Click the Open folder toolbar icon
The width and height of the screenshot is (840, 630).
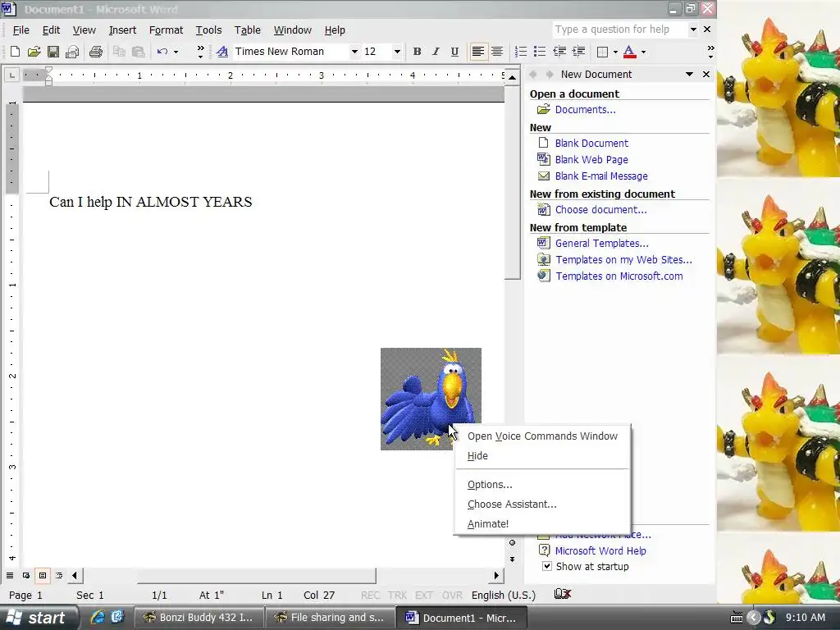[x=34, y=52]
